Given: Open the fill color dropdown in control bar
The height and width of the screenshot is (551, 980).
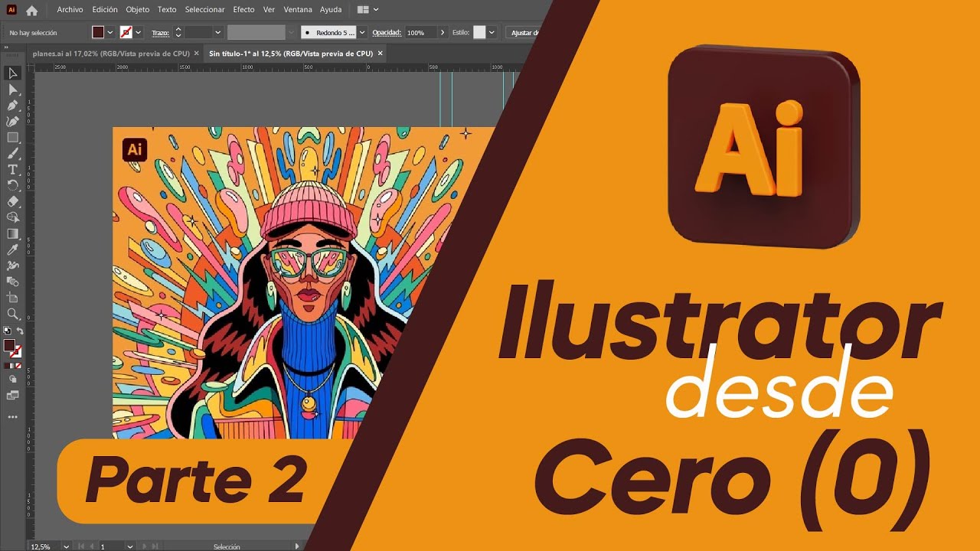Looking at the screenshot, I should [110, 33].
